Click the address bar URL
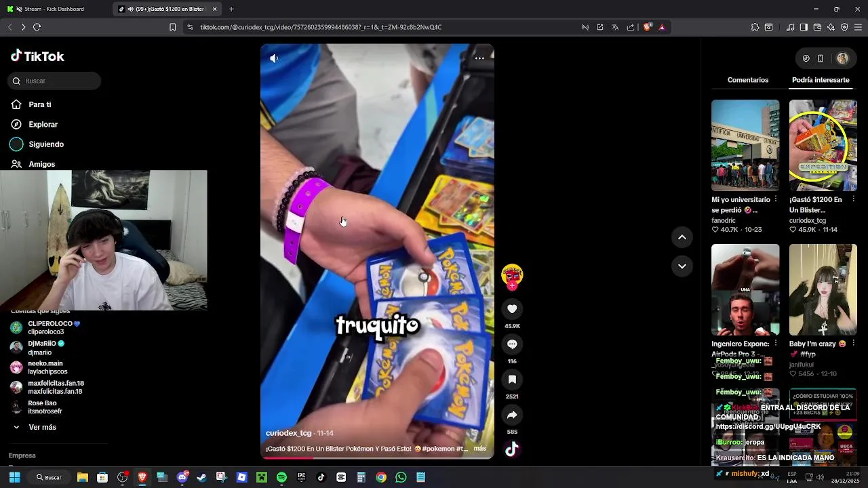This screenshot has height=488, width=868. point(321,27)
